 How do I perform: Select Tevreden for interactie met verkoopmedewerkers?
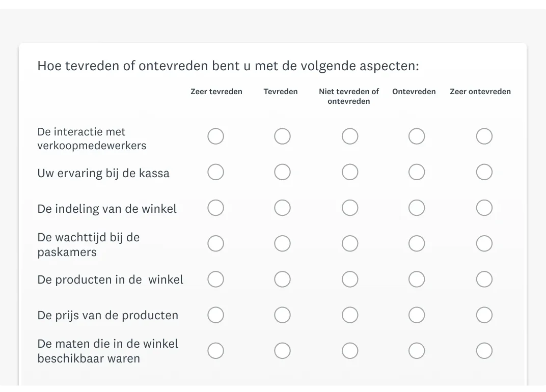(x=282, y=136)
